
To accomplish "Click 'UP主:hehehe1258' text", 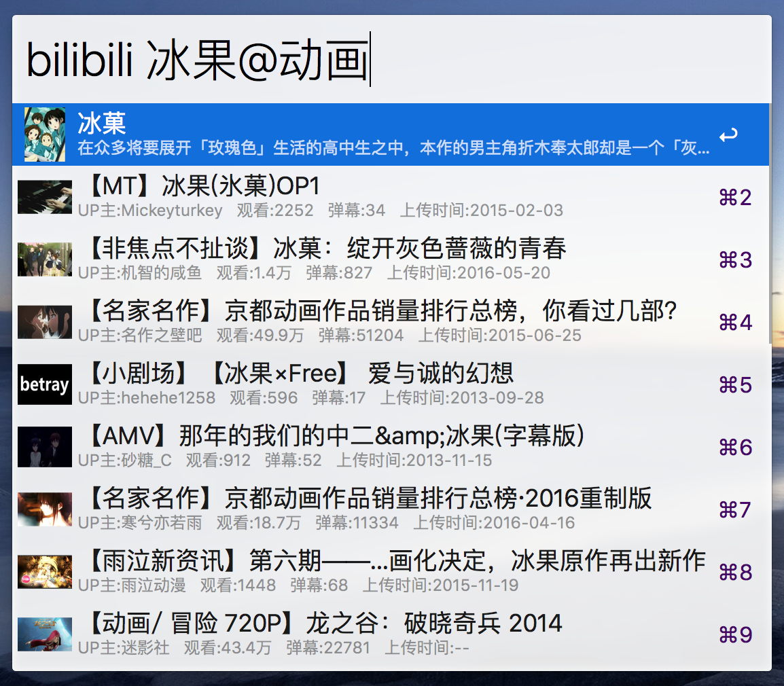I will pos(147,398).
